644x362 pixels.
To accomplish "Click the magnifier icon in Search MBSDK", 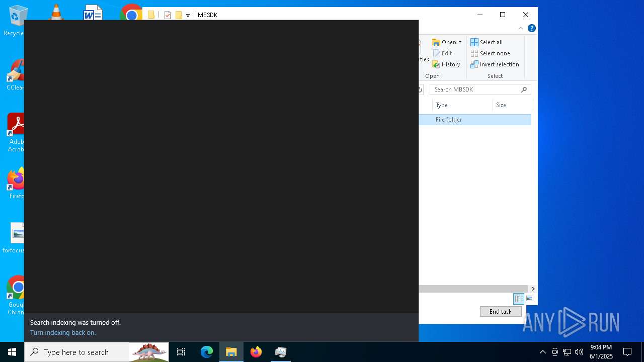I will tap(524, 89).
